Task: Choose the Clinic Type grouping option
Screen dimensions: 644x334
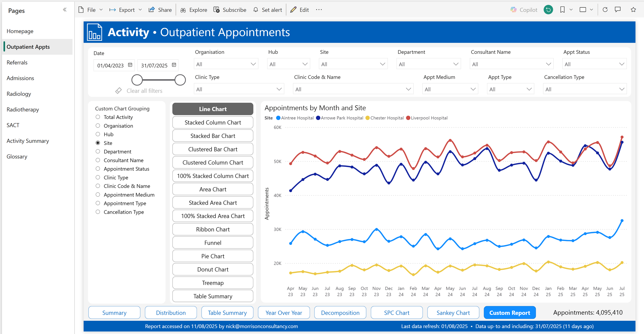Action: (x=98, y=177)
